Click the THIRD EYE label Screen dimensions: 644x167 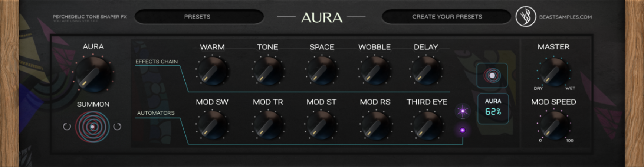[427, 102]
